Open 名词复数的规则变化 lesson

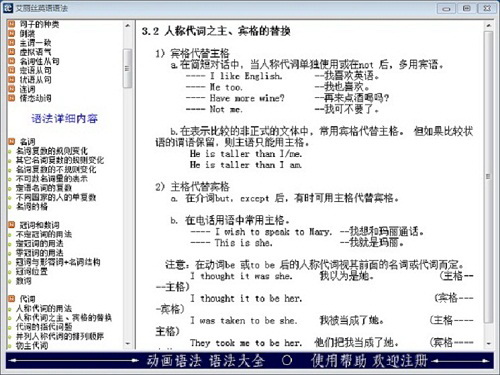52,151
